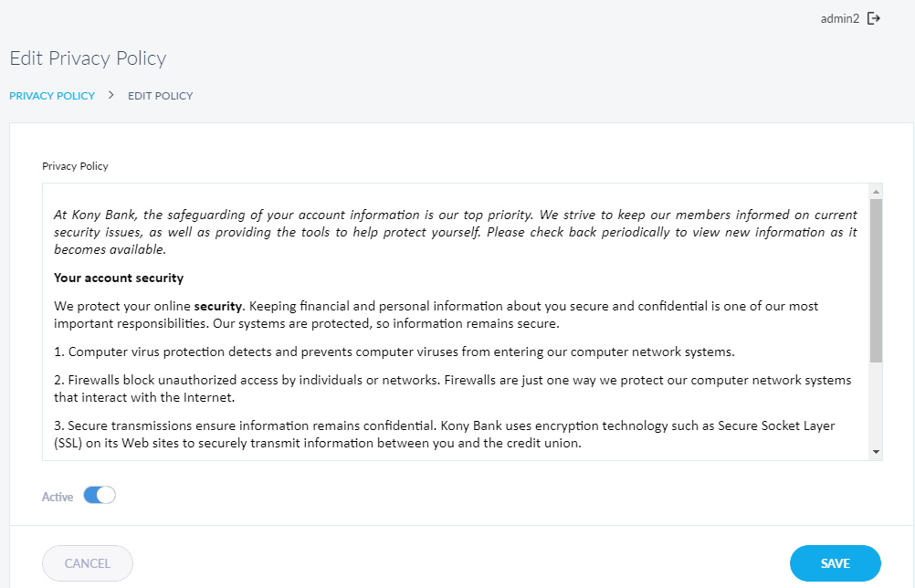Screen dimensions: 915x588
Task: Click the EDIT POLICY breadcrumb
Action: 160,96
